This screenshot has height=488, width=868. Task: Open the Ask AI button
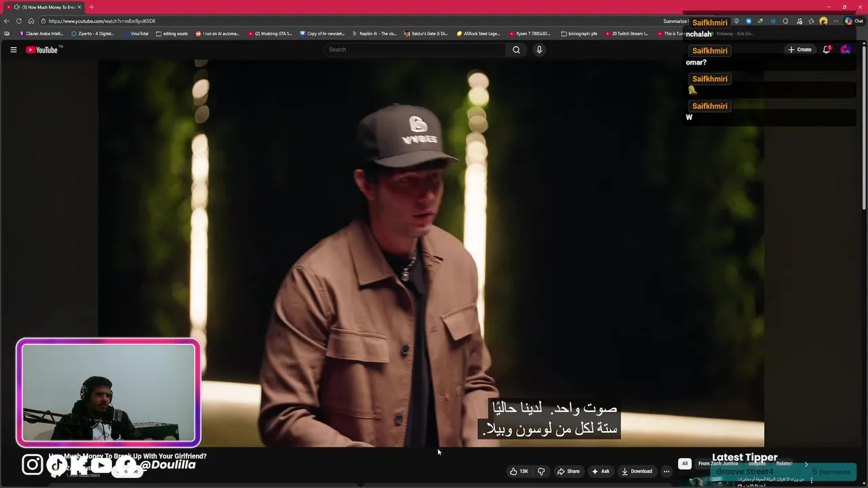coord(601,471)
